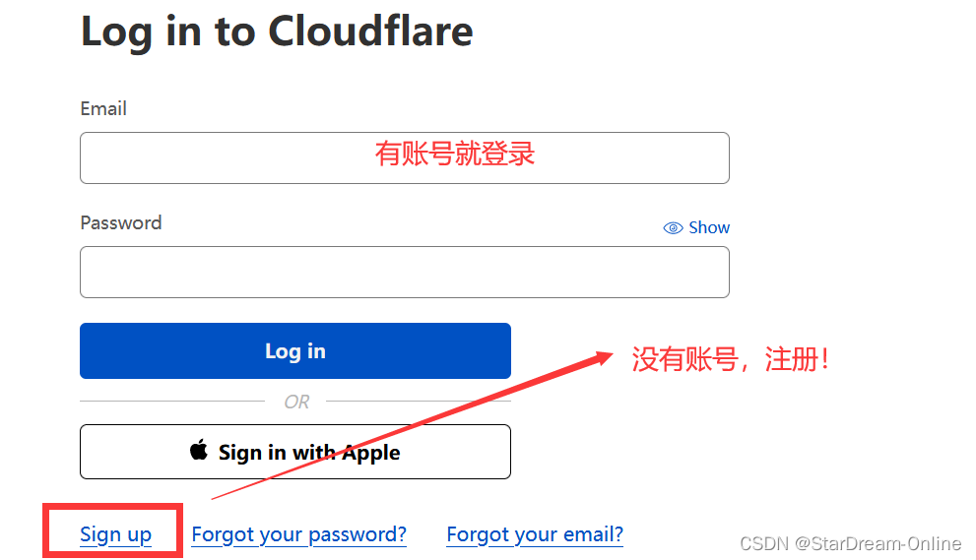Click the Log in to Cloudflare heading

pos(277,31)
